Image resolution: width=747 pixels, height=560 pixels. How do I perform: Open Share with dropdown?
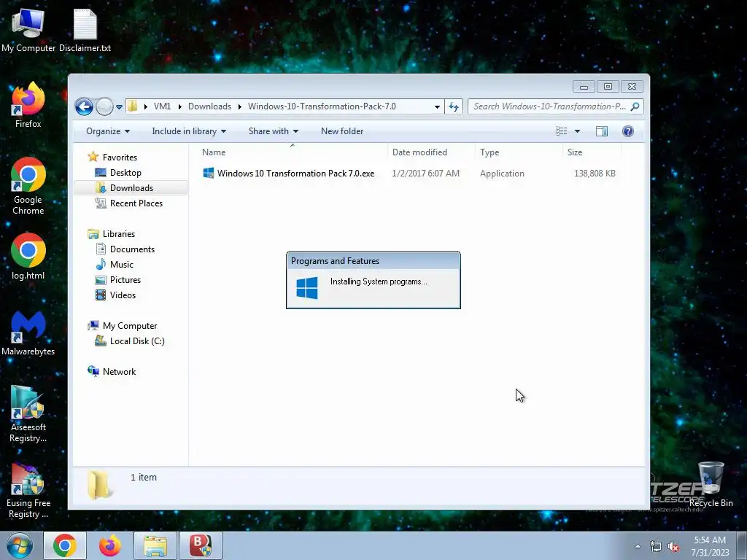[273, 131]
